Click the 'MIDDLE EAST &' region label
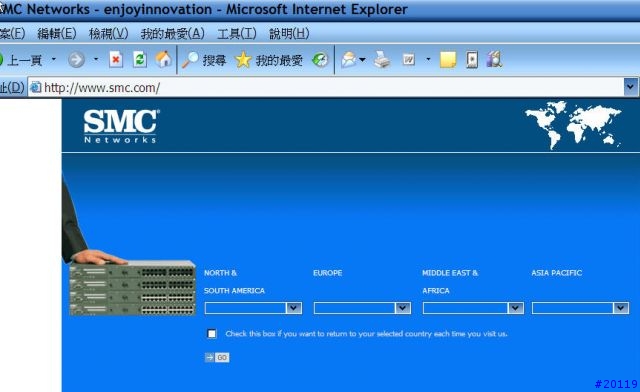 [x=450, y=273]
